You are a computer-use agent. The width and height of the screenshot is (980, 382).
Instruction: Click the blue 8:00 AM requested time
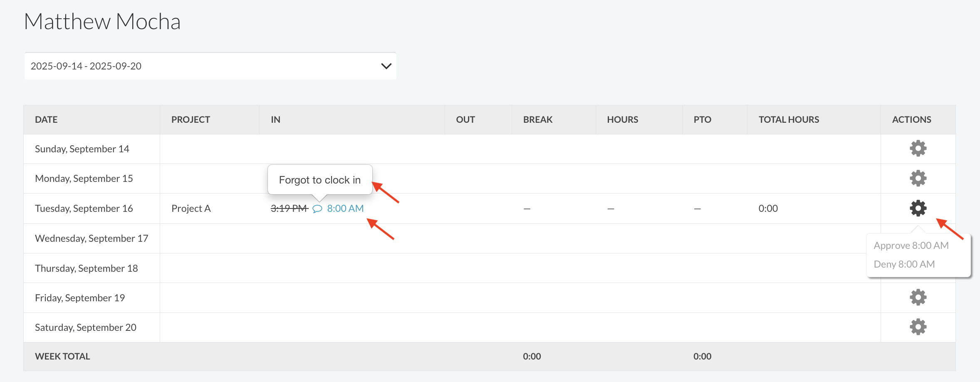pyautogui.click(x=345, y=208)
